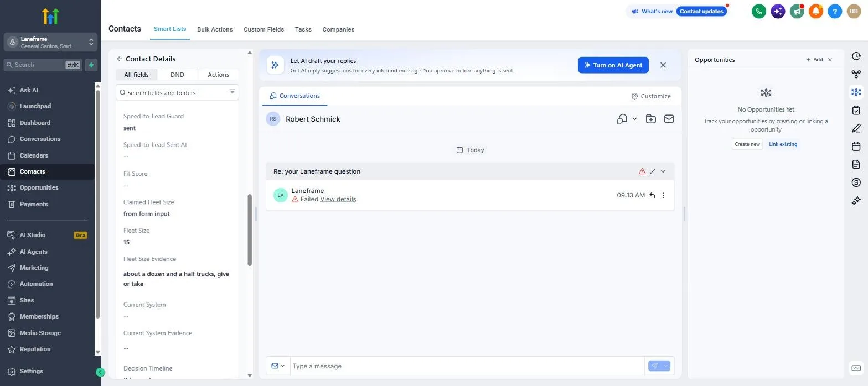Open the three-dot menu on Laneframe message
868x386 pixels.
(663, 195)
